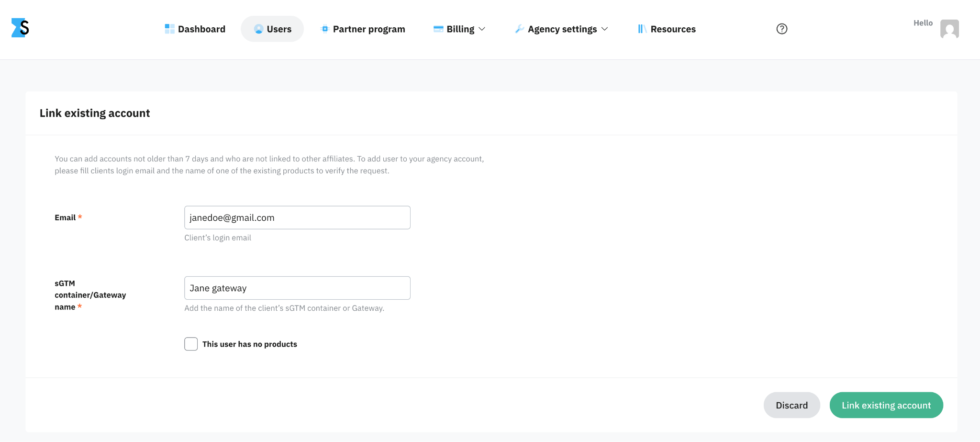Click the 'Add the name of the client's sGTM' hint
This screenshot has height=442, width=980.
pyautogui.click(x=284, y=308)
